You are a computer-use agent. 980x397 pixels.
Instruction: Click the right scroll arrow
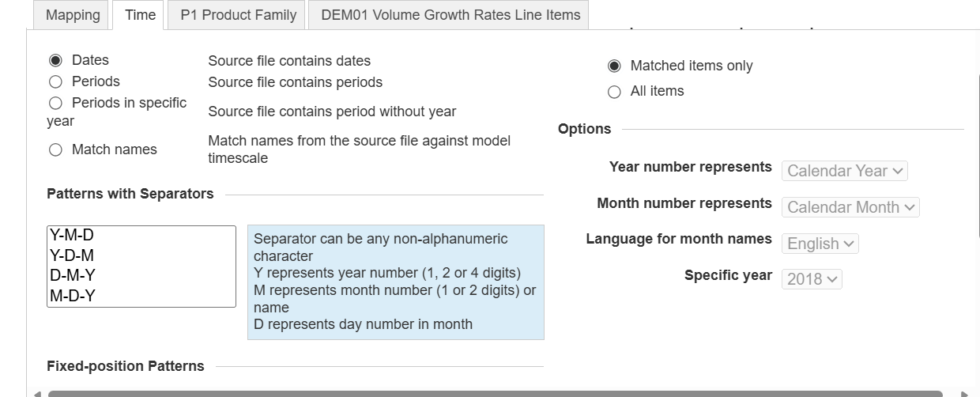click(x=963, y=392)
